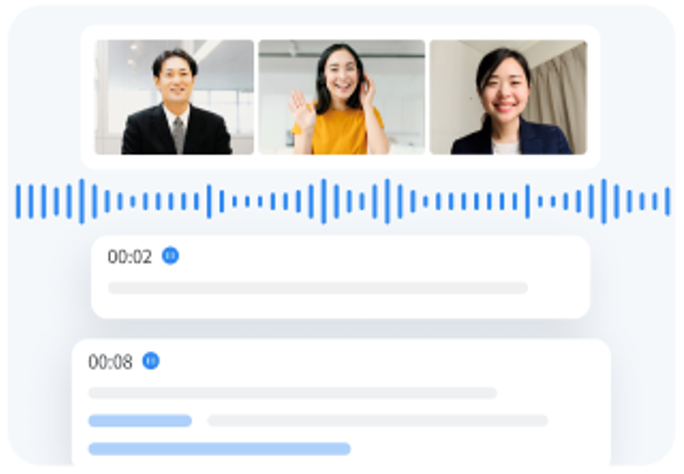Open the 00:08 transcript card

tap(341, 402)
